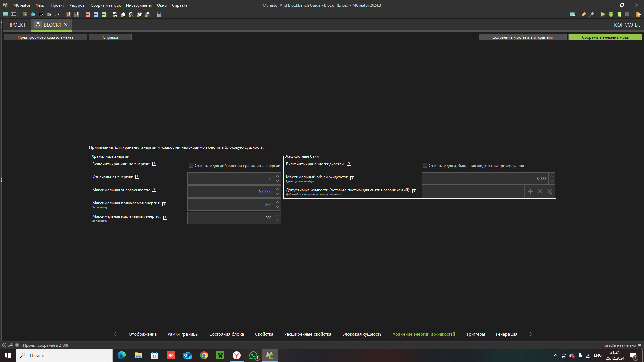Go to previous page using left chevron
The width and height of the screenshot is (644, 362).
click(x=115, y=334)
